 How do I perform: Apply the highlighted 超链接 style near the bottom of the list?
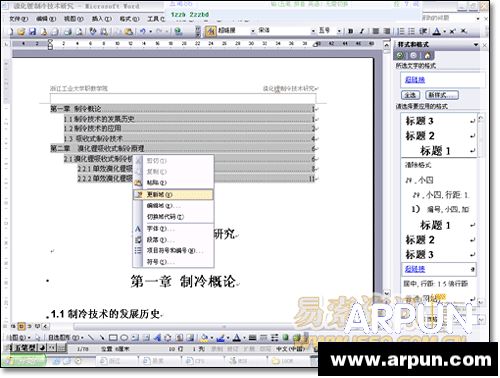pyautogui.click(x=439, y=269)
